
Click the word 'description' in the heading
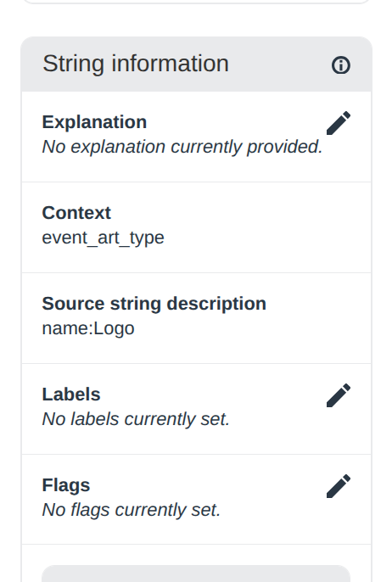pos(216,304)
